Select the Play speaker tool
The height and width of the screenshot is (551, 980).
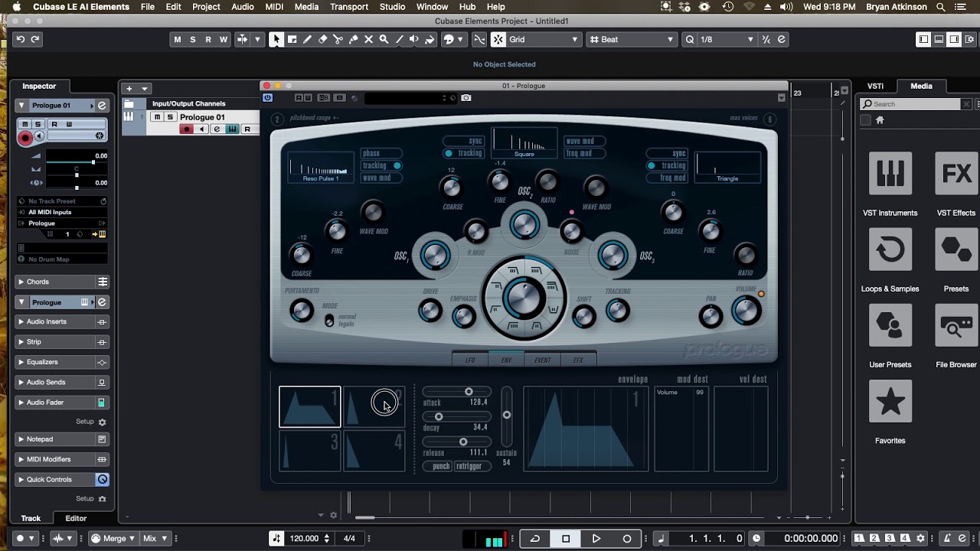[414, 39]
